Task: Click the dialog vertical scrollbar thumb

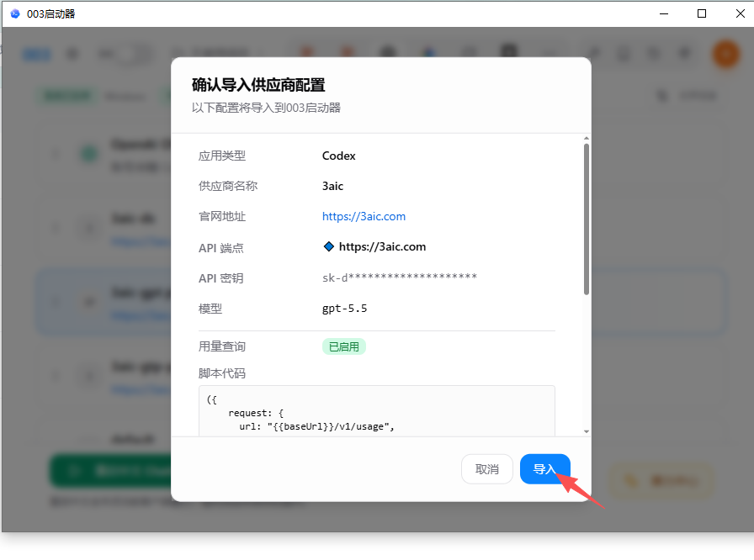Action: point(587,219)
